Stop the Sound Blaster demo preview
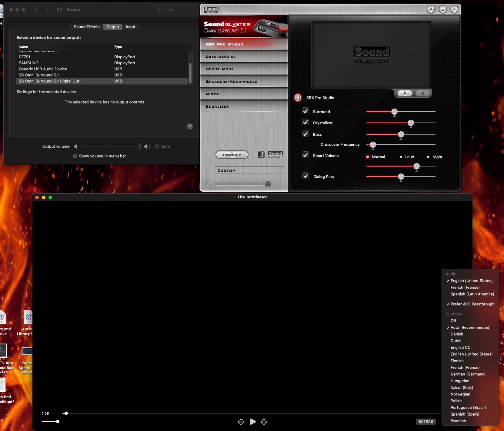 click(423, 93)
